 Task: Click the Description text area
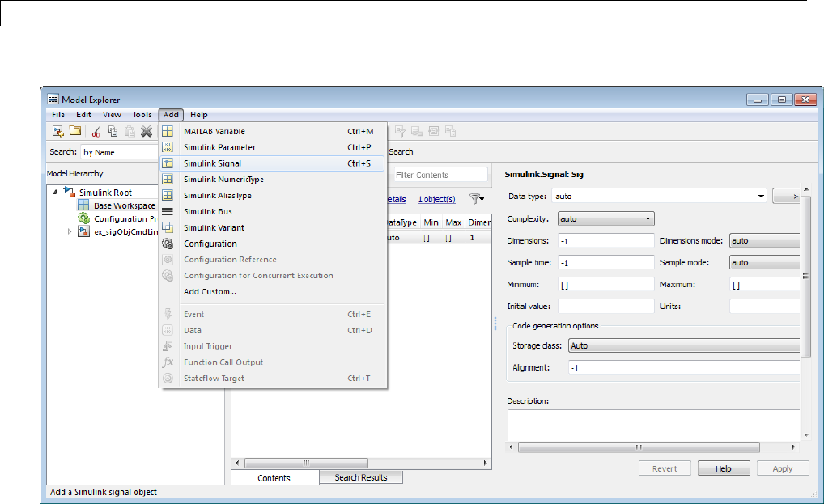tap(653, 425)
